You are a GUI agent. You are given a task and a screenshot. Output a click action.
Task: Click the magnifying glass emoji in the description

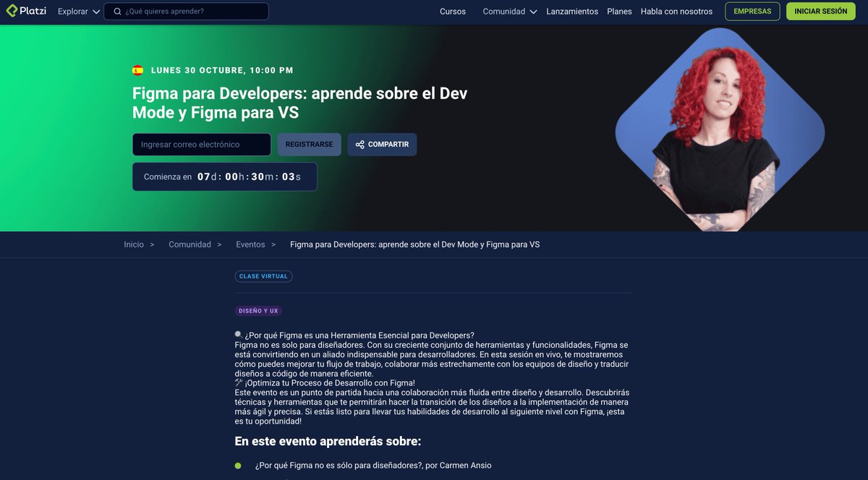[x=237, y=334]
